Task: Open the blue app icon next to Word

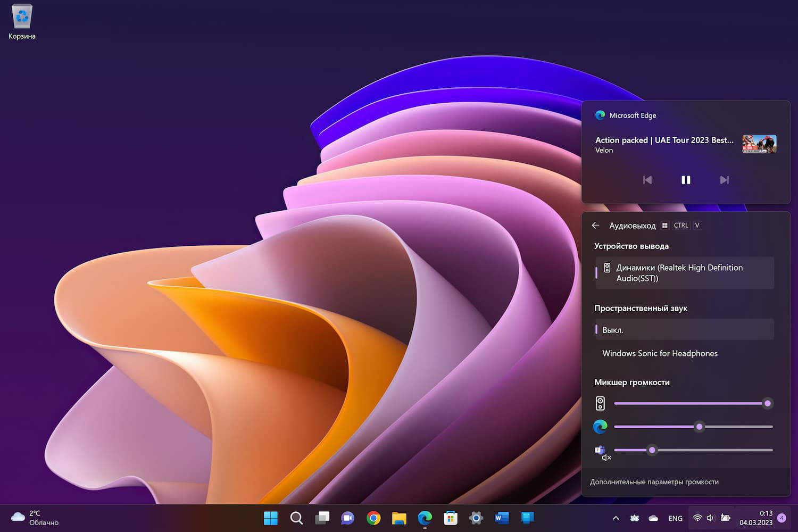Action: pyautogui.click(x=527, y=518)
